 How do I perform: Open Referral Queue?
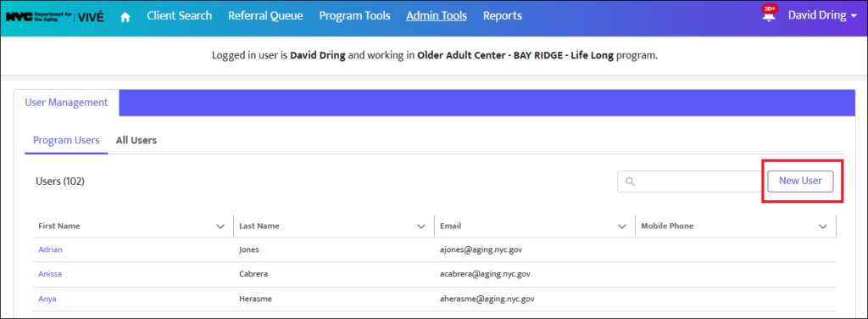[x=265, y=15]
